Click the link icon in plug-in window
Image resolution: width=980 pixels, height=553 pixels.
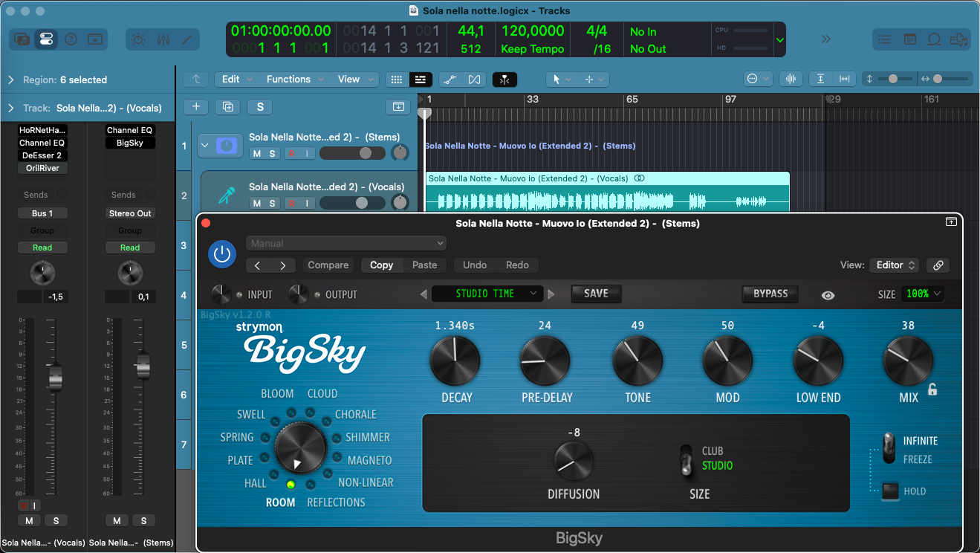(938, 265)
